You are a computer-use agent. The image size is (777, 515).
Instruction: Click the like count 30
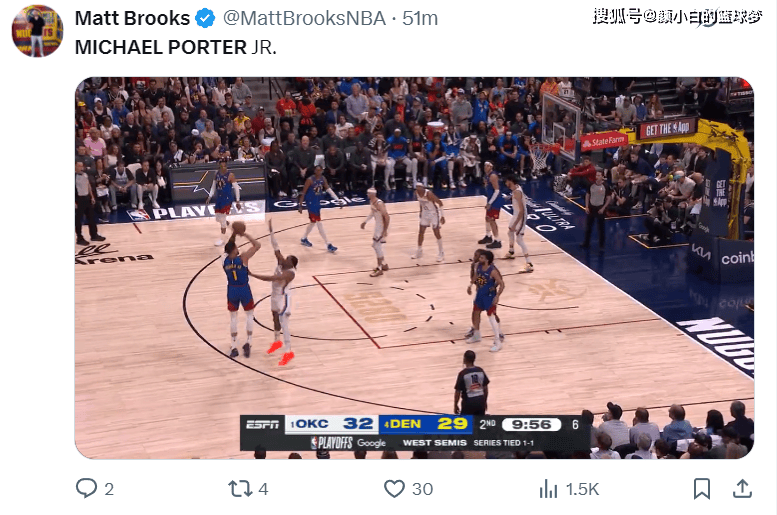(x=423, y=489)
